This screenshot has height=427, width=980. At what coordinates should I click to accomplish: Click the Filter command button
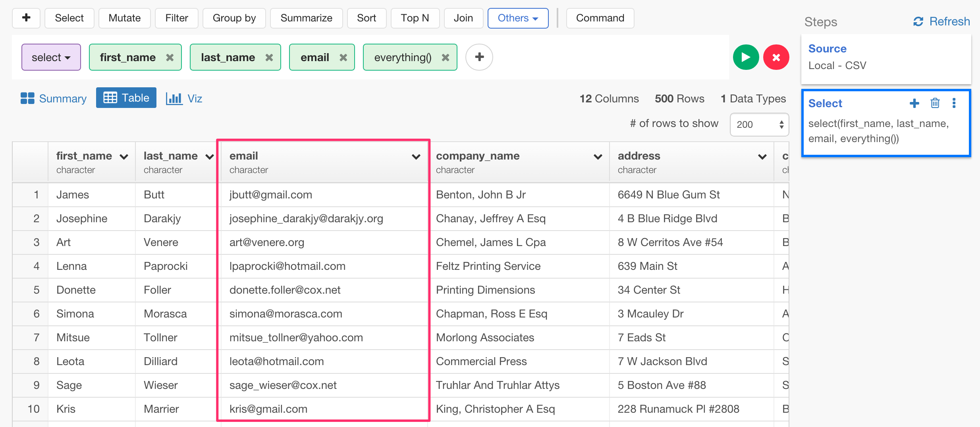tap(177, 18)
